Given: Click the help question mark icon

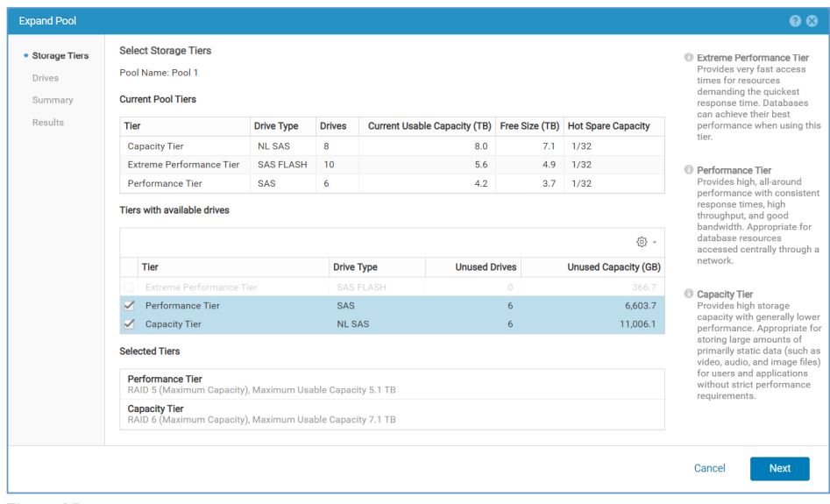Looking at the screenshot, I should pyautogui.click(x=795, y=21).
